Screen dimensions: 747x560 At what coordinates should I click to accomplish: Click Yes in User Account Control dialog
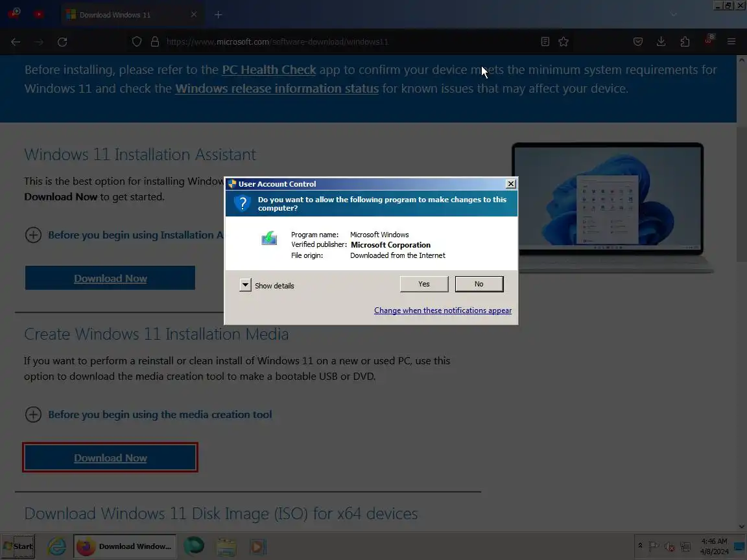(424, 284)
